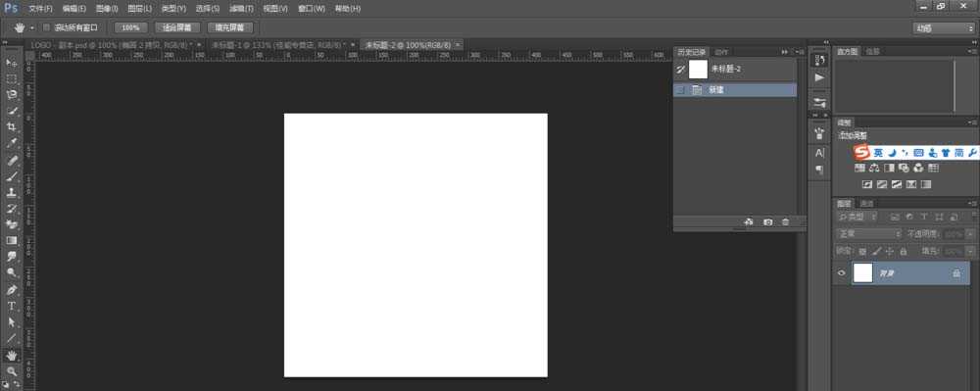Select the Zoom magnifier tool

coord(11,371)
